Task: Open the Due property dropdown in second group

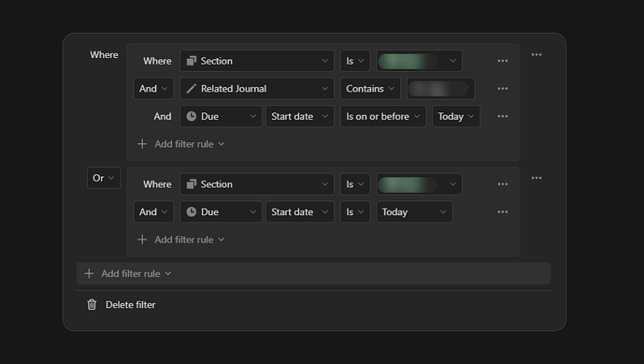Action: pyautogui.click(x=221, y=211)
